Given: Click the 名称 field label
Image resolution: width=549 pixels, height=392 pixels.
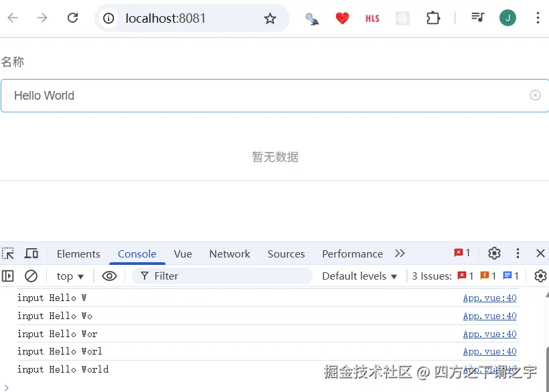Looking at the screenshot, I should (13, 62).
